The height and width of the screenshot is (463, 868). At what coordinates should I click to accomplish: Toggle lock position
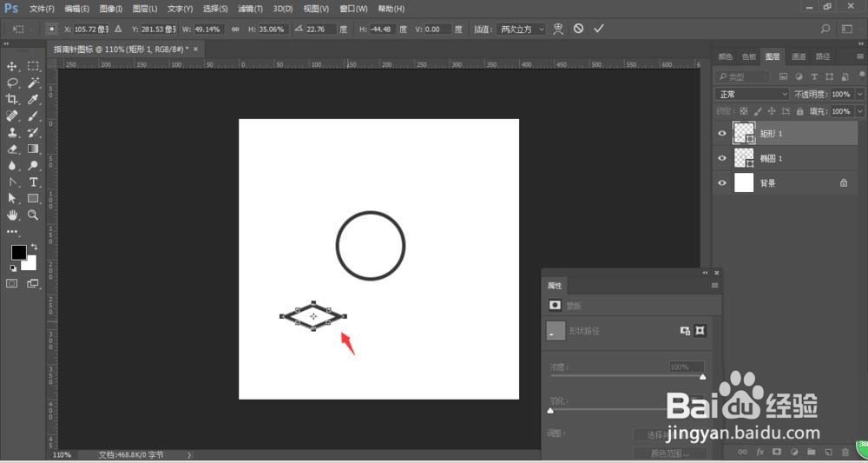[772, 111]
